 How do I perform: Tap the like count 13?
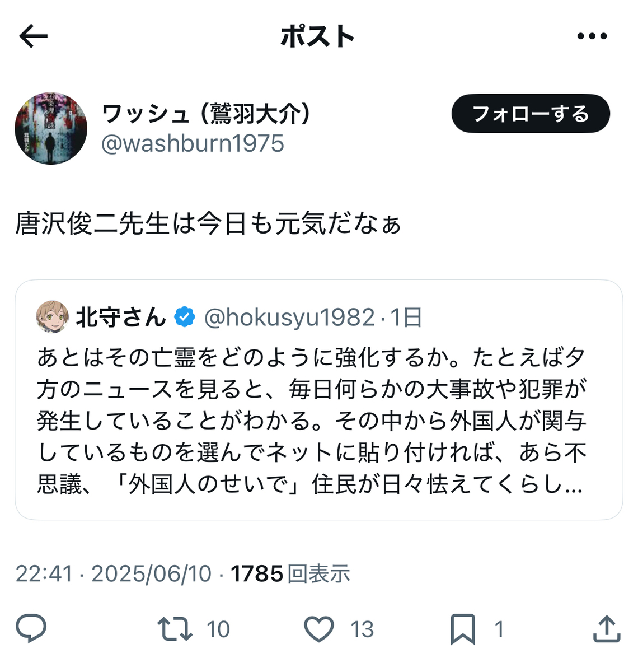coord(362,629)
